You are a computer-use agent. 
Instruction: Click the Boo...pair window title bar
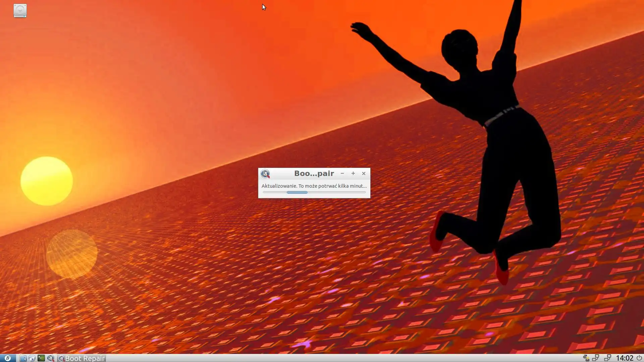314,173
